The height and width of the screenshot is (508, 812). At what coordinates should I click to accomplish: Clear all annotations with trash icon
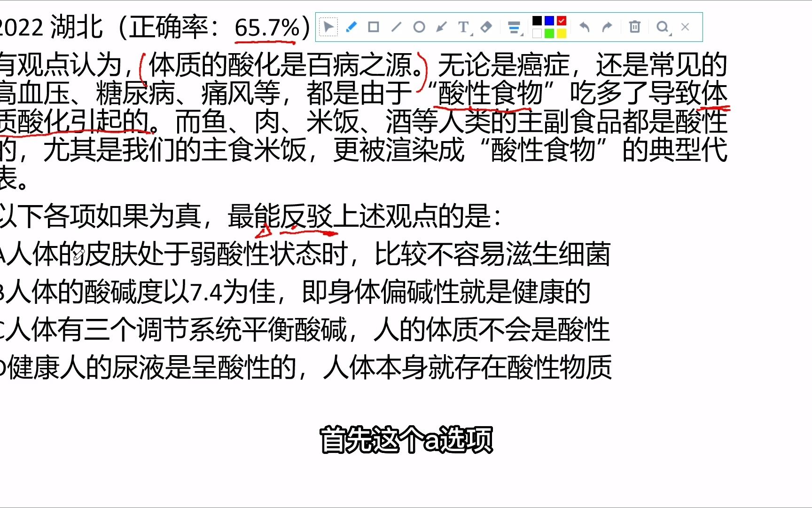635,27
